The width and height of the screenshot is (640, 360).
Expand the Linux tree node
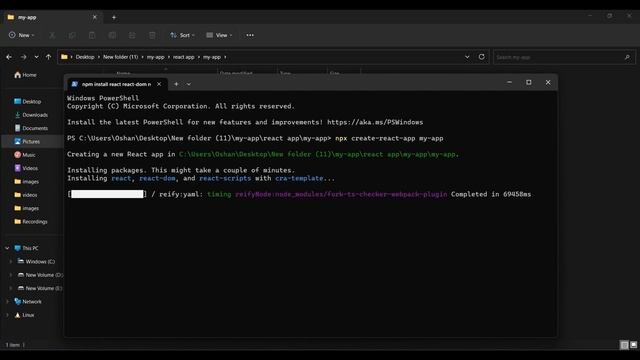[7, 315]
